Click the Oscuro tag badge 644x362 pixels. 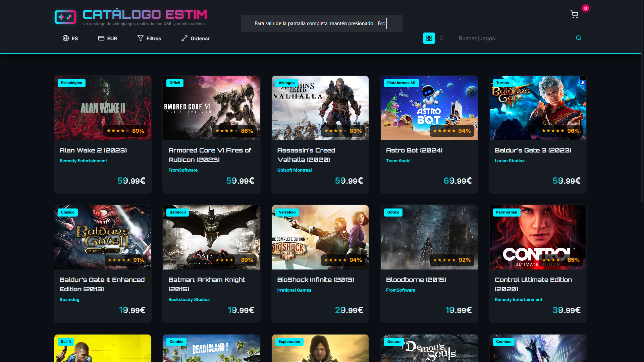click(394, 342)
